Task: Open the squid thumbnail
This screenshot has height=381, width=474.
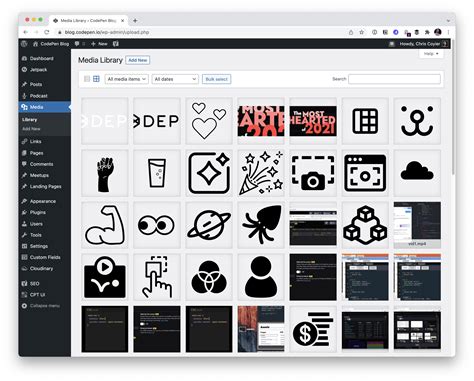Action: (x=261, y=225)
